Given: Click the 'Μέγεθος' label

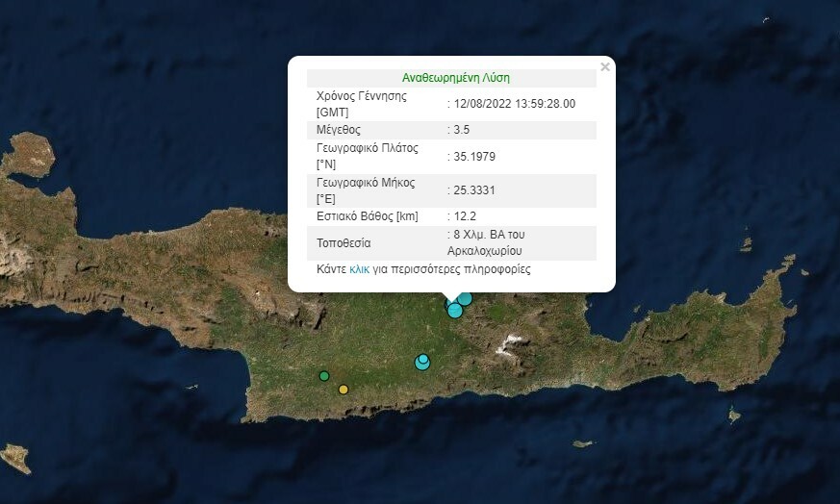Looking at the screenshot, I should point(339,130).
